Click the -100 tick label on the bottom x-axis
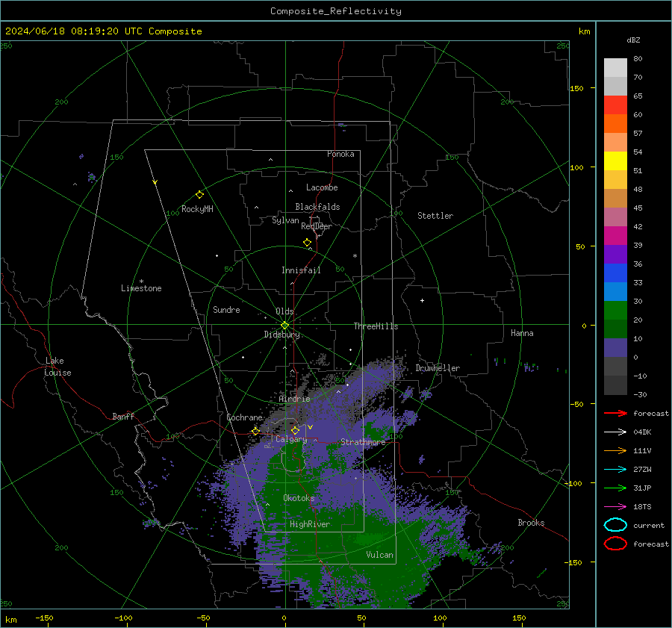The height and width of the screenshot is (628, 672). [123, 618]
